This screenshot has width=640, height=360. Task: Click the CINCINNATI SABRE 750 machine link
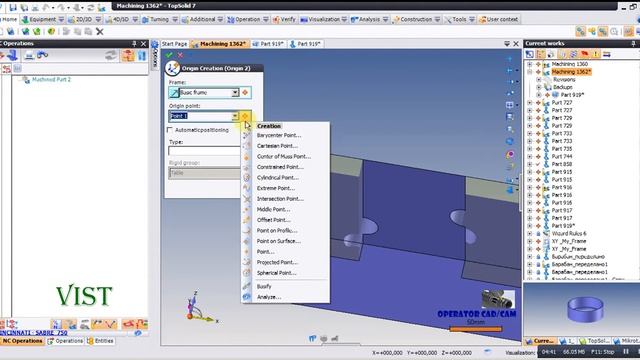[x=33, y=333]
